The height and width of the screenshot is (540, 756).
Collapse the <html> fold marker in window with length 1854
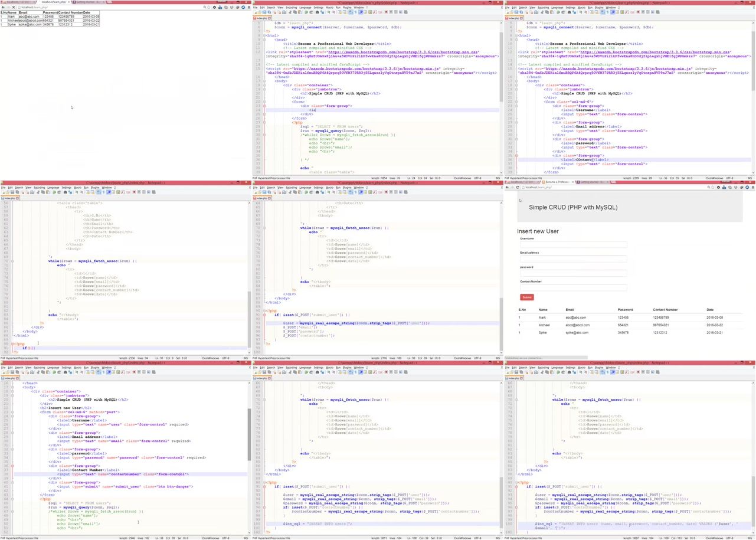click(264, 35)
